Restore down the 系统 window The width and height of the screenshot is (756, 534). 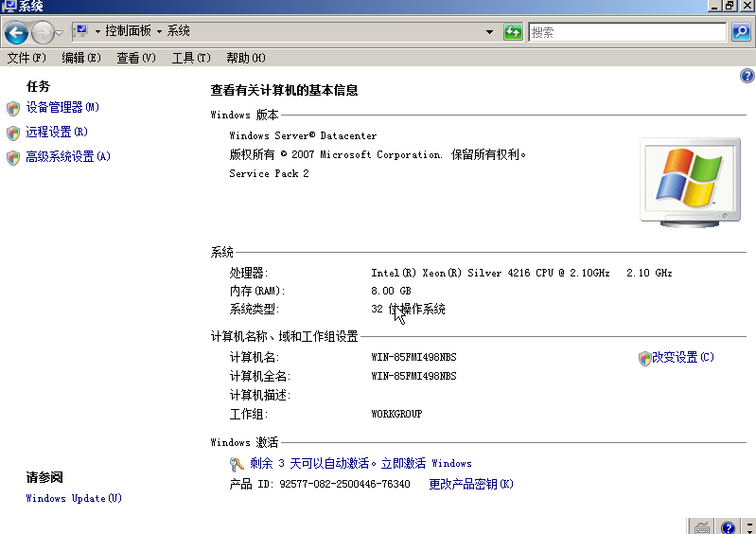click(730, 6)
